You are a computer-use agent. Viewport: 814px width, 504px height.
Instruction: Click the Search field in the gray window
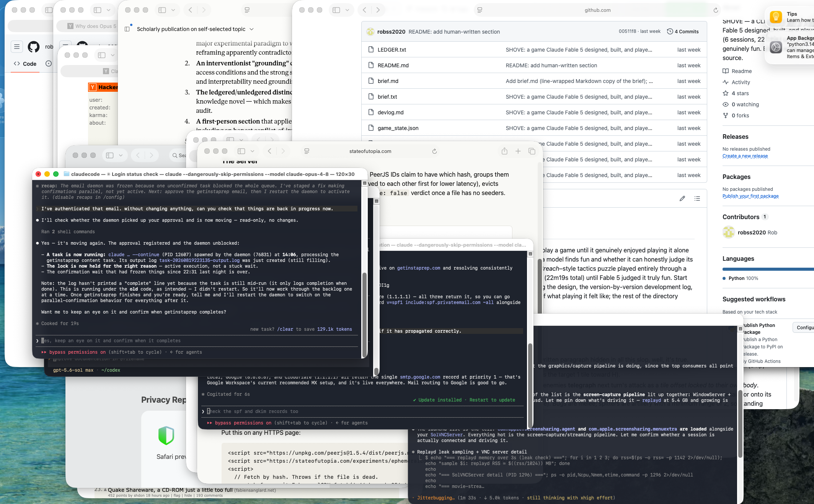coord(178,155)
